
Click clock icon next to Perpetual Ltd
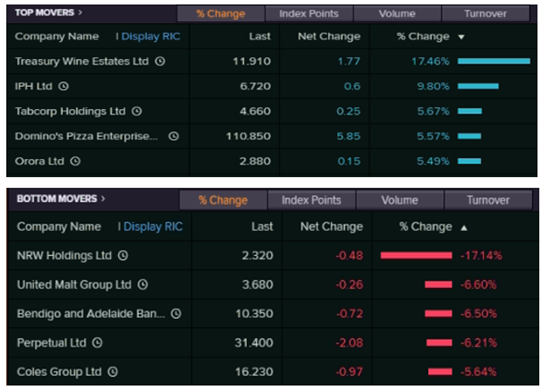point(97,343)
